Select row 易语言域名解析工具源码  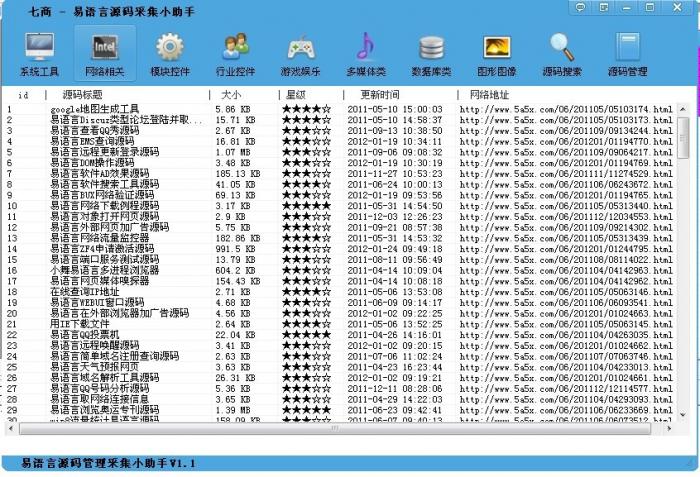click(x=339, y=377)
